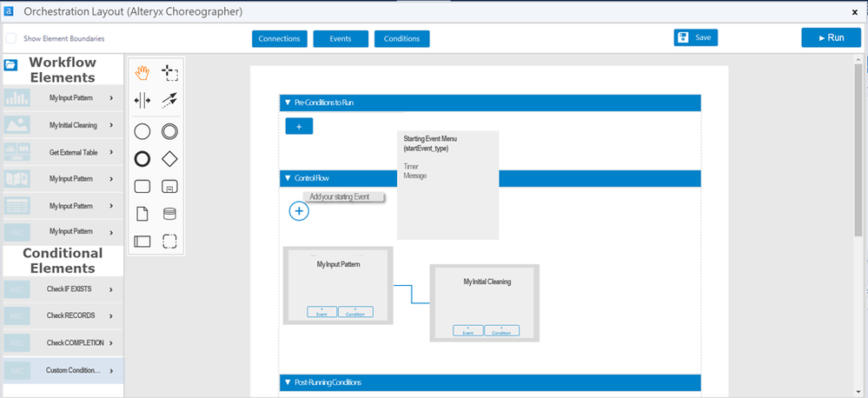Image resolution: width=868 pixels, height=398 pixels.
Task: Add Condition on My Input Pattern node
Action: point(355,312)
